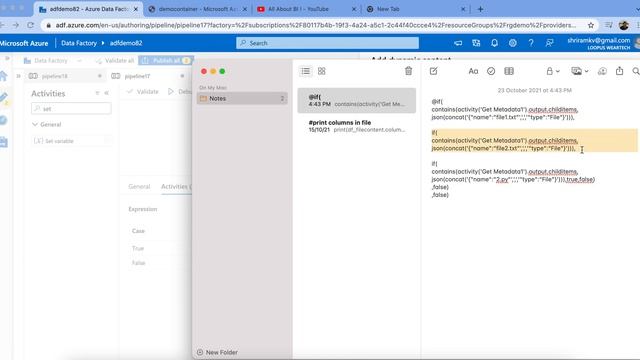
Task: Close the adfdemo82 Azure Data Factory tab
Action: (x=136, y=9)
